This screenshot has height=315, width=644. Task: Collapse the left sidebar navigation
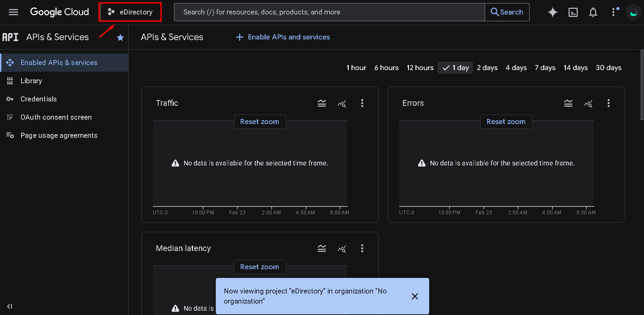pos(9,306)
